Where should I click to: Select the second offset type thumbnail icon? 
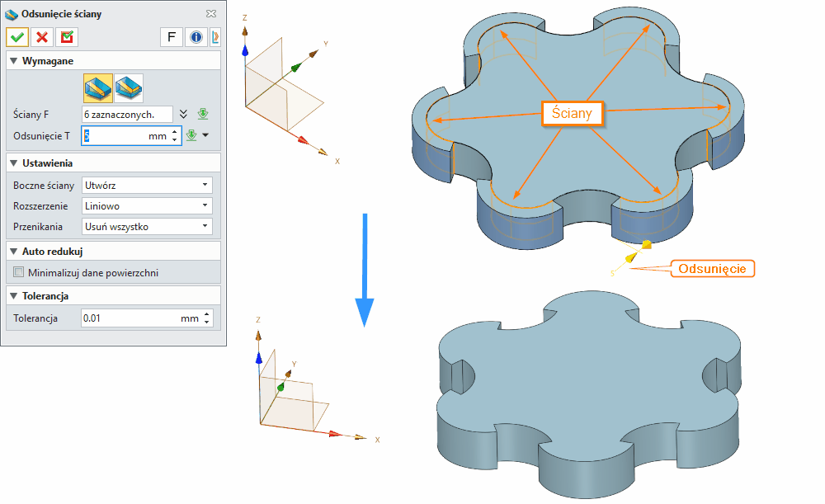point(129,87)
